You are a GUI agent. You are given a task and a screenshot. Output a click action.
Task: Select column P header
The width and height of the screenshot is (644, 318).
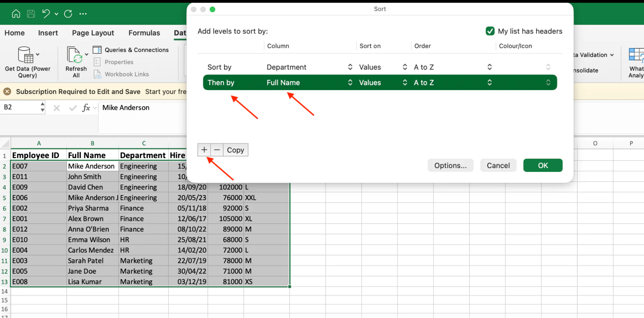click(631, 143)
